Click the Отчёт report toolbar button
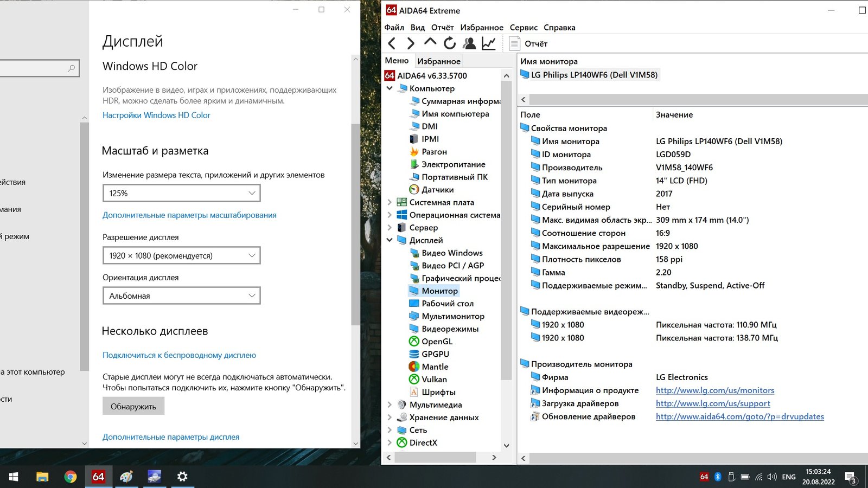The image size is (868, 488). 528,43
